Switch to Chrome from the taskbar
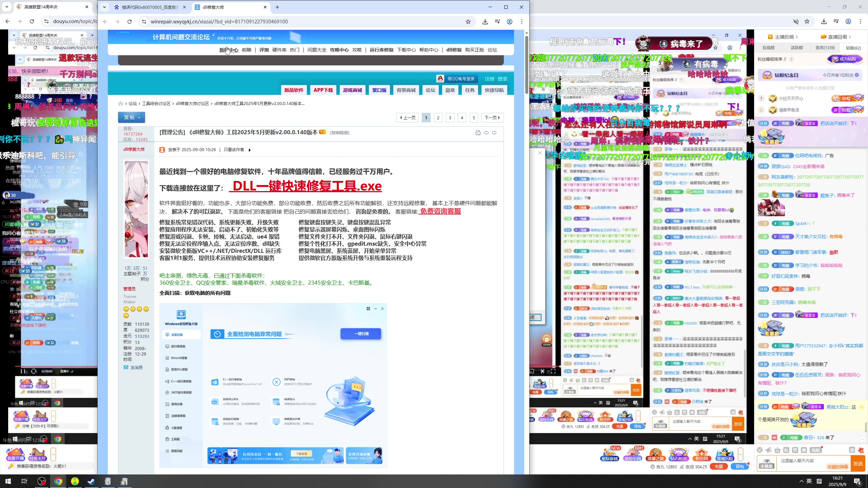This screenshot has width=868, height=488. pyautogui.click(x=58, y=481)
